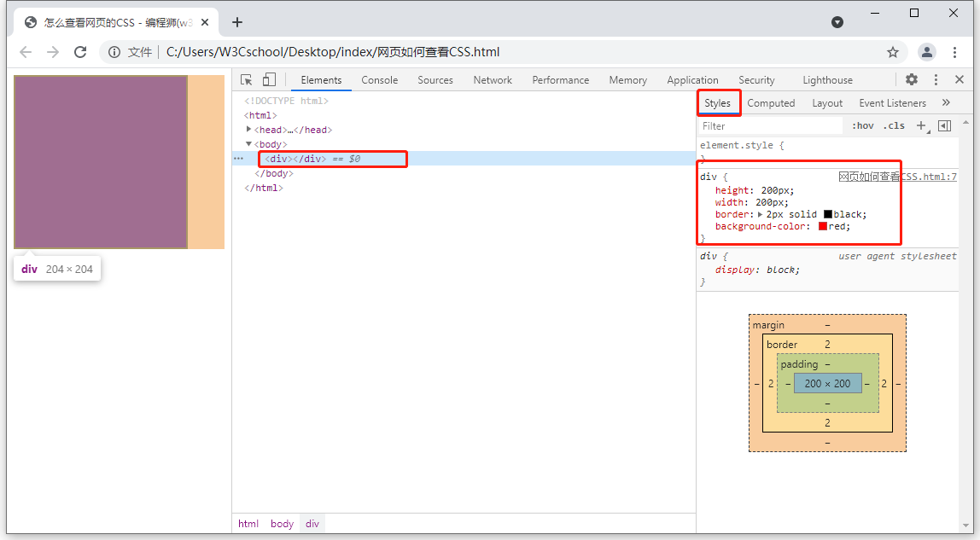
Task: Open the Computed styles tab
Action: pos(771,103)
